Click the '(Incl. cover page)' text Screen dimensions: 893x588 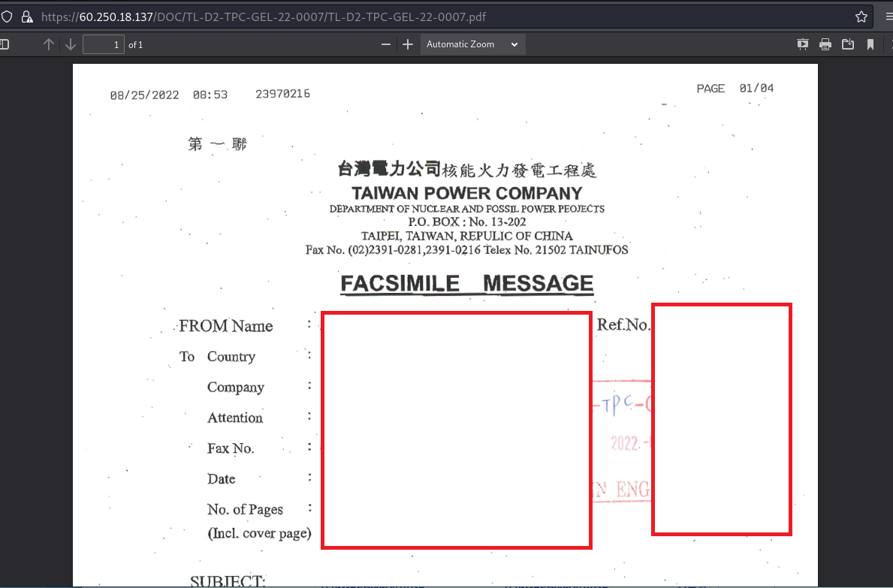(260, 533)
